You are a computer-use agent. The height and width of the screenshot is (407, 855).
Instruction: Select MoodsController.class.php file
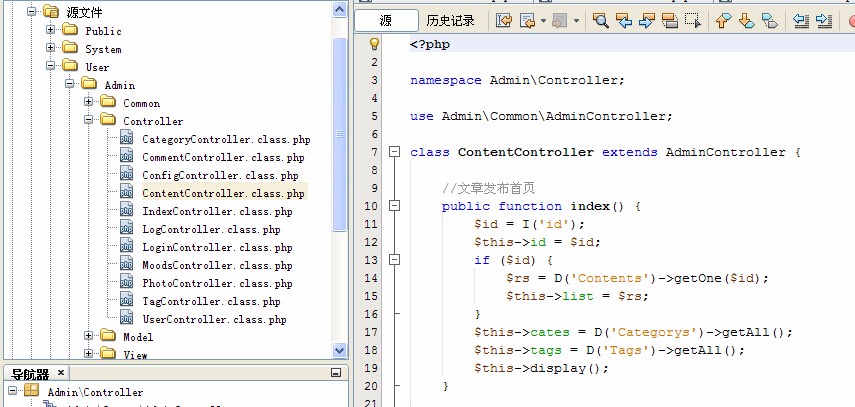click(217, 265)
